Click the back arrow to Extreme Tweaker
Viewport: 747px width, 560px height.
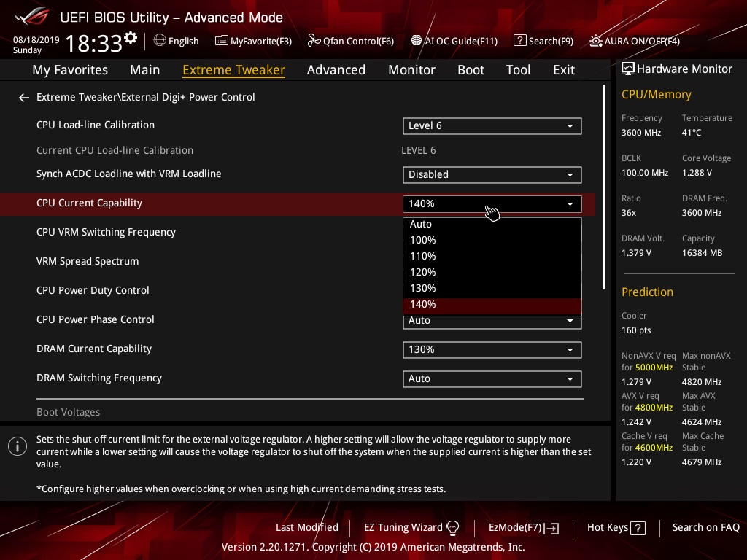tap(24, 98)
